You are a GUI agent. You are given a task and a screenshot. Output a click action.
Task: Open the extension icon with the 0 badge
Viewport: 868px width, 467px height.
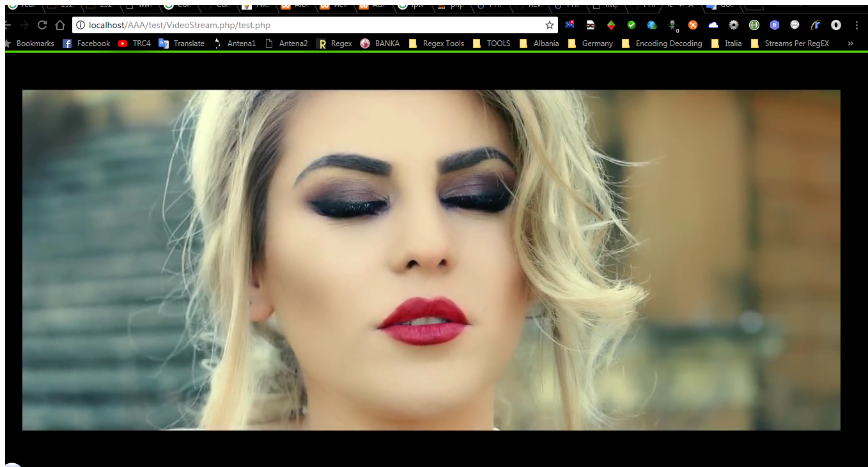click(x=672, y=26)
